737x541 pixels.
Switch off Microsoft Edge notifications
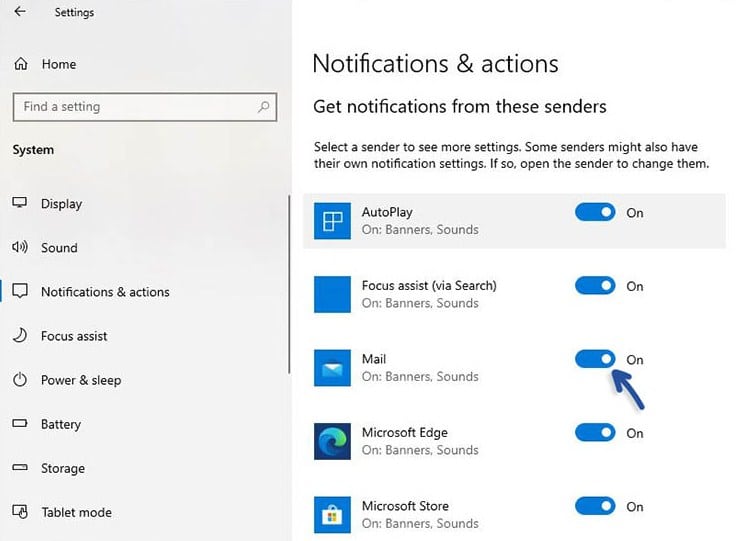[595, 432]
